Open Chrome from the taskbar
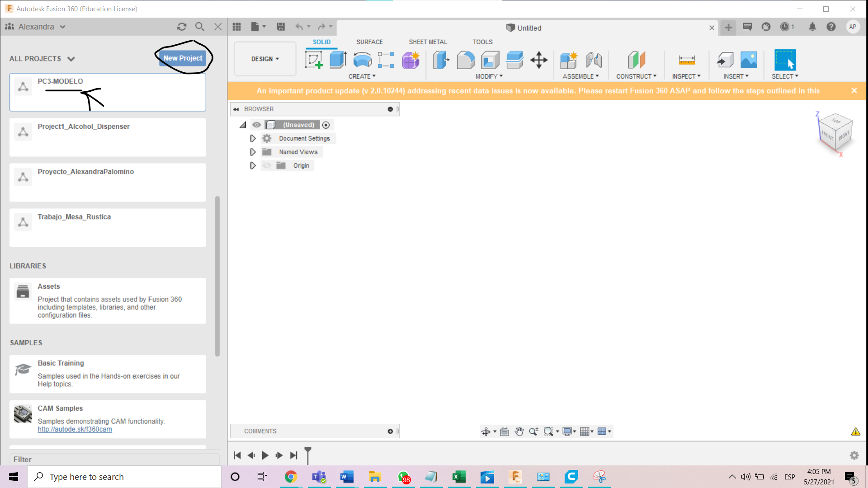 tap(291, 477)
